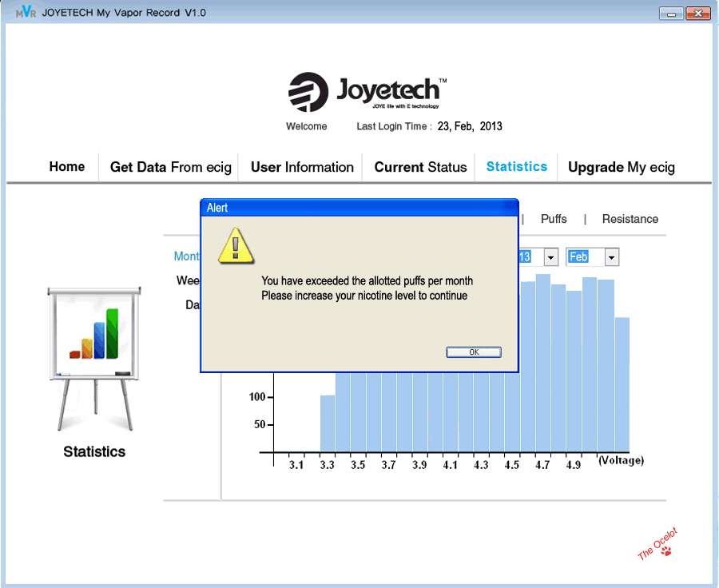The image size is (719, 588).
Task: Expand the year dropdown arrow
Action: 550,257
